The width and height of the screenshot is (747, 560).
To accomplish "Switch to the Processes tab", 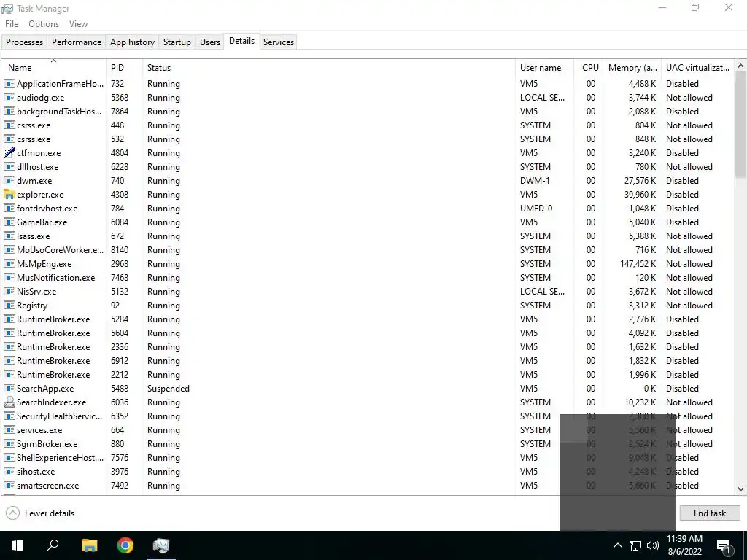I will pos(24,42).
